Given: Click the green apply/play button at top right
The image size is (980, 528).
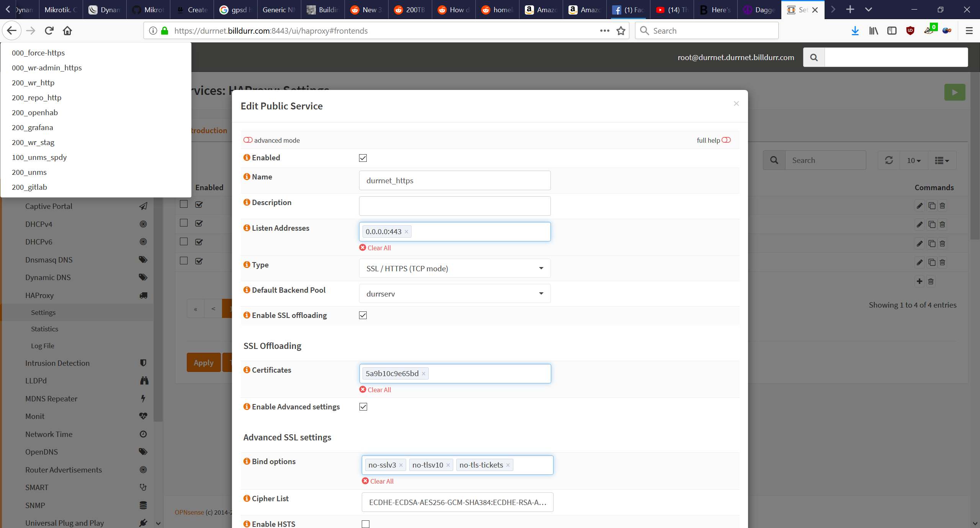Looking at the screenshot, I should 955,92.
